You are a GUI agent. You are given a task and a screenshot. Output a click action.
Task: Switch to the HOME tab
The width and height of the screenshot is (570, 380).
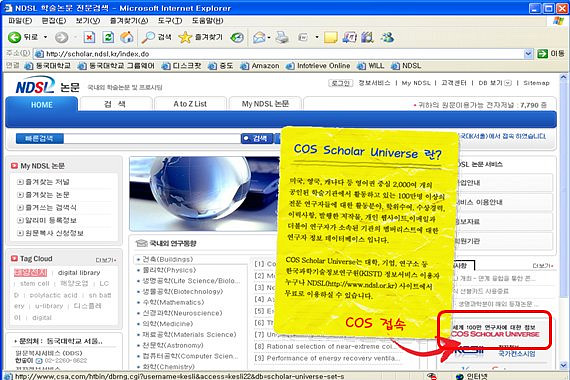click(x=41, y=105)
